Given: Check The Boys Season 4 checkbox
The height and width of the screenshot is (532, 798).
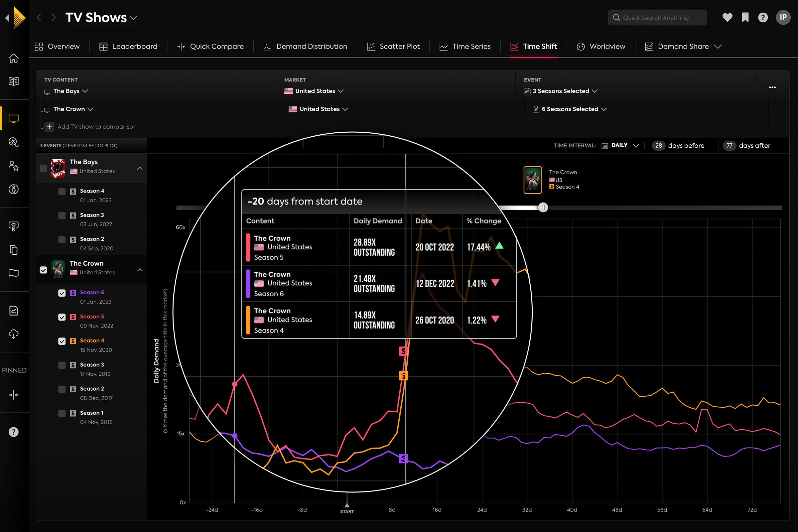Looking at the screenshot, I should pos(62,192).
